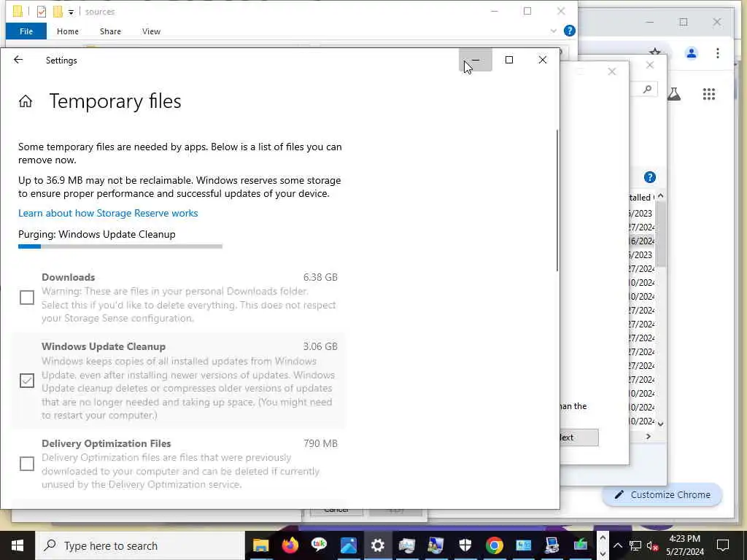This screenshot has width=747, height=560.
Task: Click the 790 MB size value
Action: coord(320,443)
